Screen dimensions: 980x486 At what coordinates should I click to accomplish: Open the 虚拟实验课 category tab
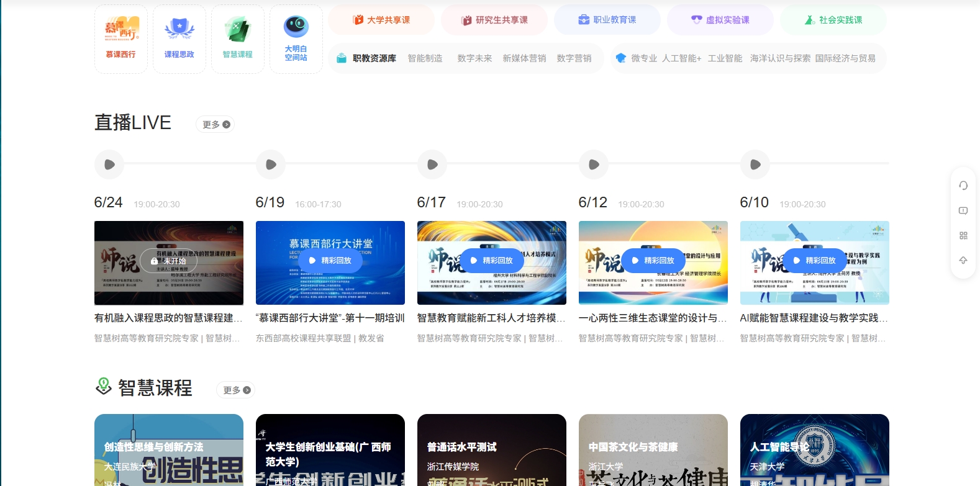pos(720,20)
